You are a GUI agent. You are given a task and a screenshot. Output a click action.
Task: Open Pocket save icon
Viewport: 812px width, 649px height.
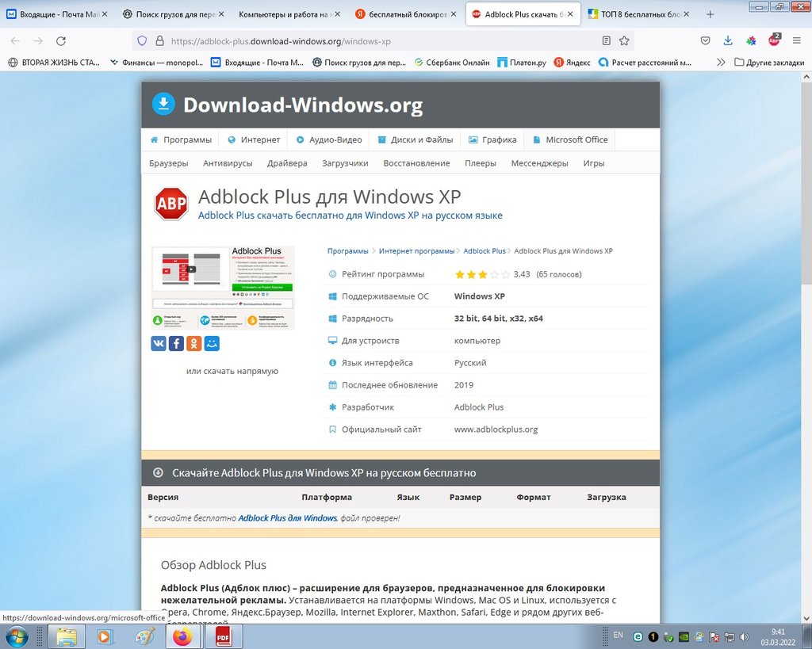(x=705, y=41)
